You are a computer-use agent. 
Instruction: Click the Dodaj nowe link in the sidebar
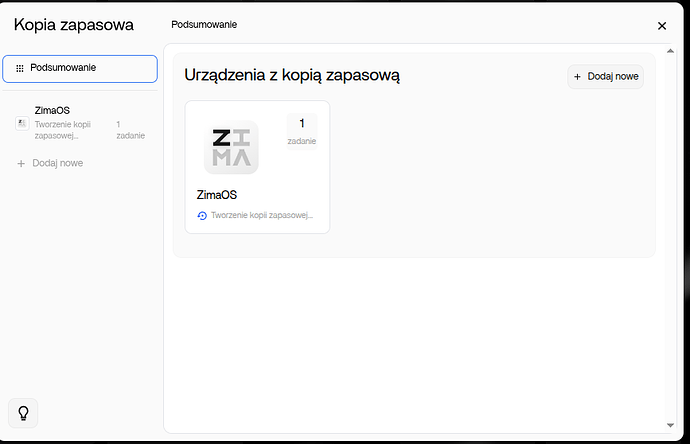point(57,163)
